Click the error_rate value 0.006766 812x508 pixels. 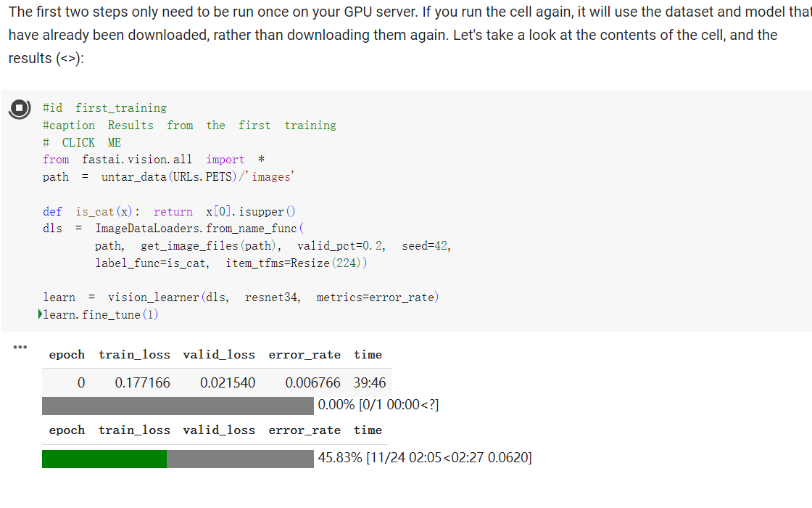point(312,382)
